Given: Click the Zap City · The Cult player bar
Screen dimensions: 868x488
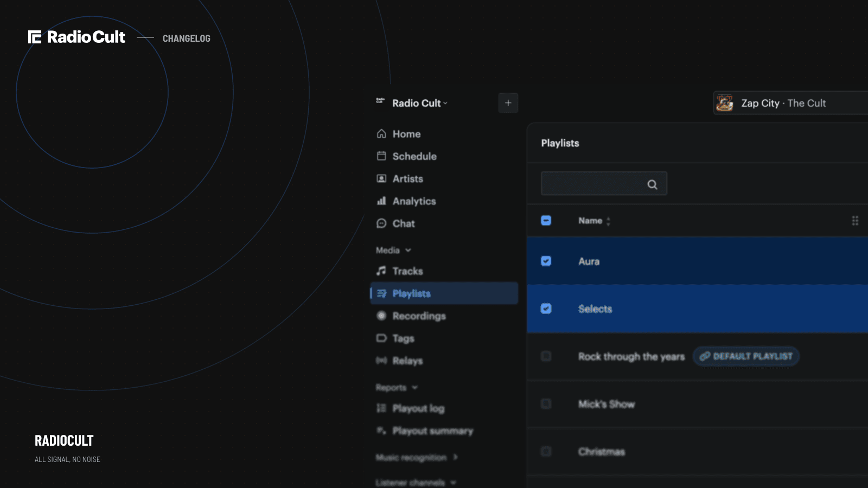Looking at the screenshot, I should 791,103.
